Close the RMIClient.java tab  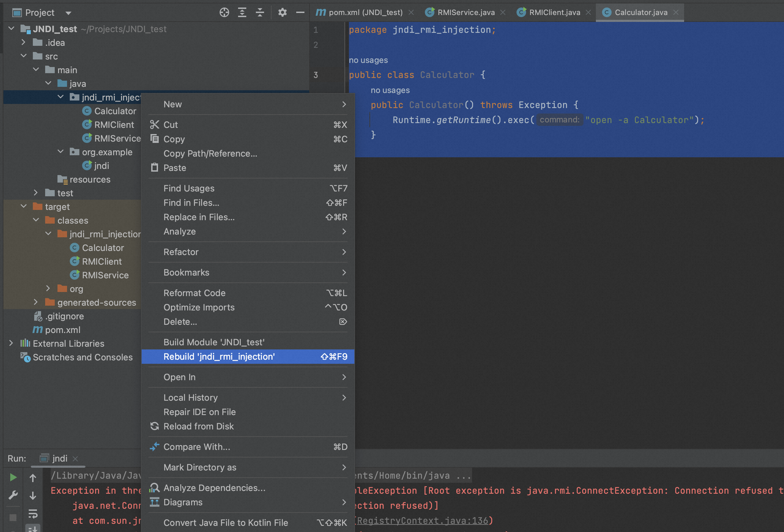(588, 12)
